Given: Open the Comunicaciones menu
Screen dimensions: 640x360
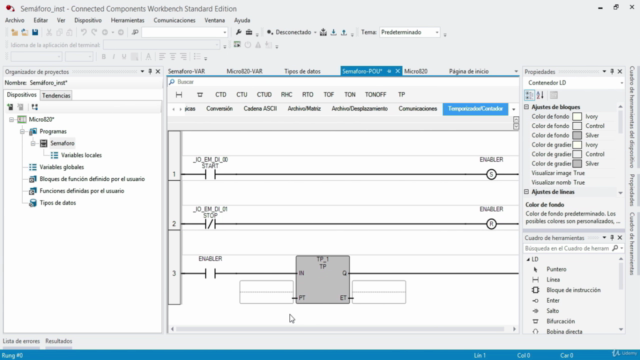Looking at the screenshot, I should 174,20.
